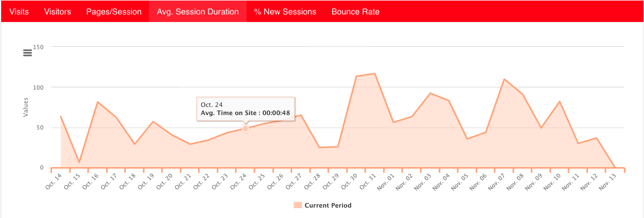Image resolution: width=644 pixels, height=218 pixels.
Task: Click the 100 y-axis value
Action: click(x=39, y=87)
